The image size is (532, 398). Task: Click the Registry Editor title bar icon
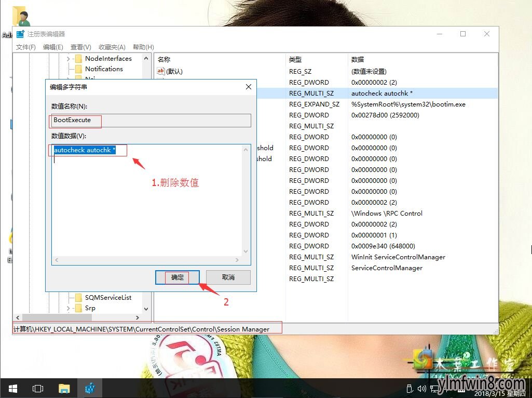(20, 34)
